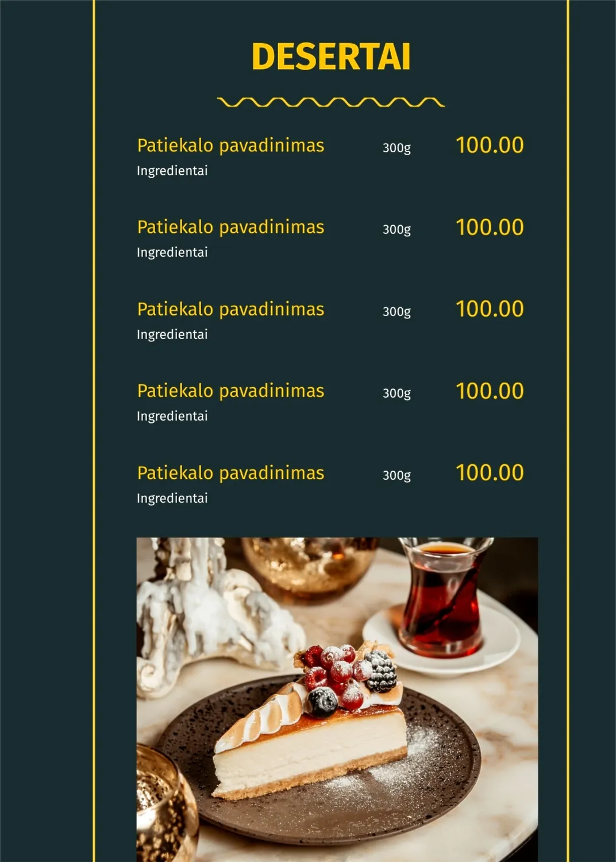Click the third 100.00 price
Screen dimensions: 616x862
(x=490, y=309)
